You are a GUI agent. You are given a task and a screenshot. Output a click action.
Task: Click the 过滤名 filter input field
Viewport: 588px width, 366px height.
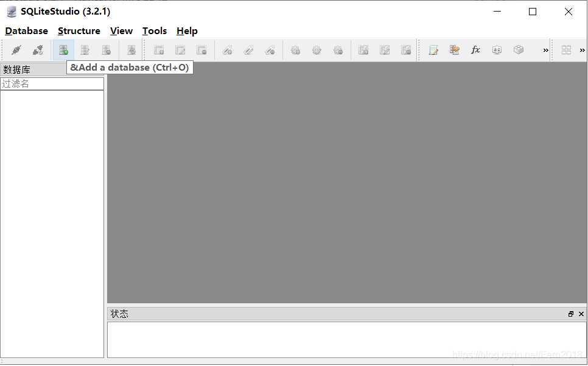click(52, 83)
